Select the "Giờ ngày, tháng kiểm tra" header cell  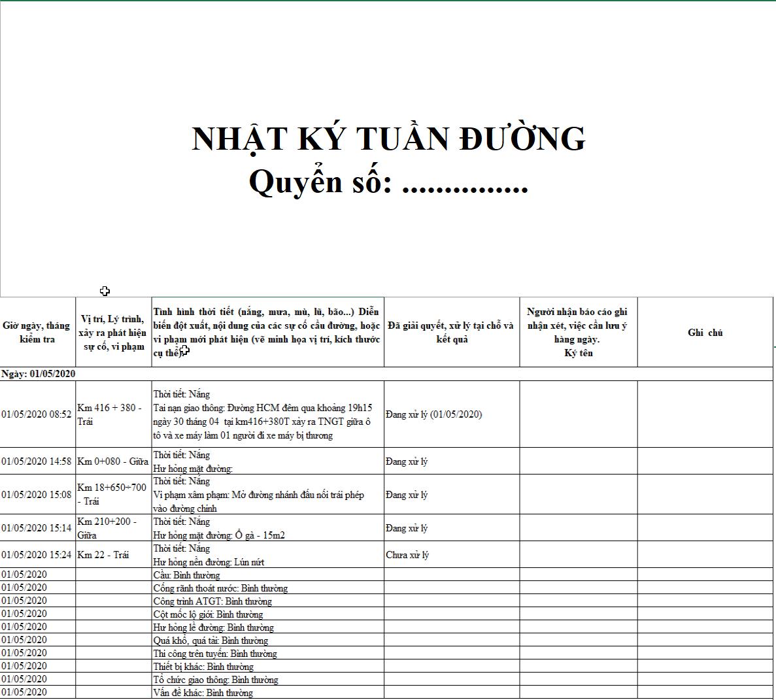pyautogui.click(x=37, y=333)
